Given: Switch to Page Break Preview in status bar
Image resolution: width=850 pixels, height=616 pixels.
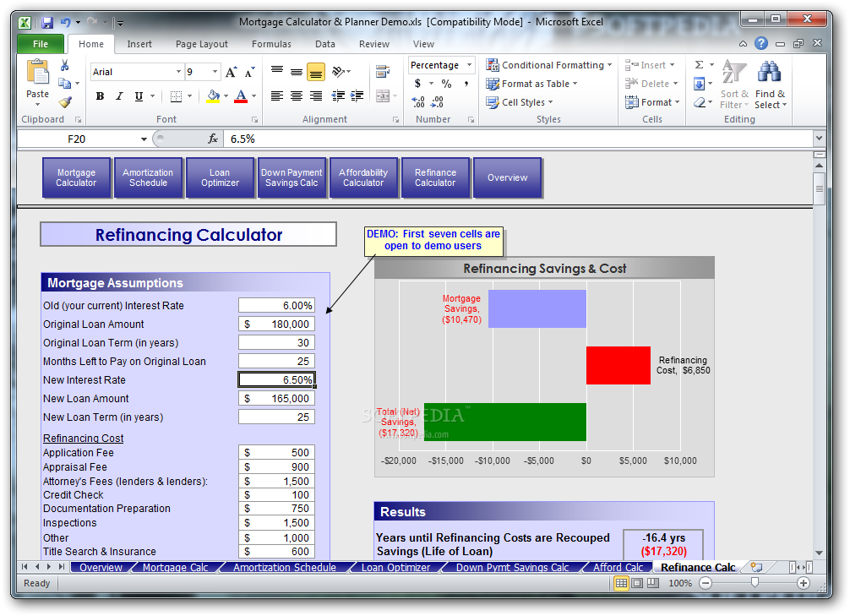Looking at the screenshot, I should click(653, 583).
